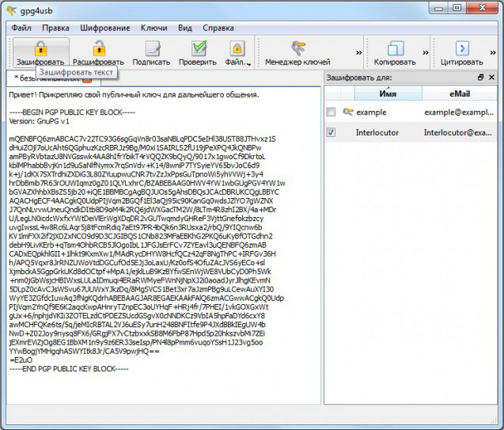
Task: Close the gpg4usb window
Action: pyautogui.click(x=483, y=9)
